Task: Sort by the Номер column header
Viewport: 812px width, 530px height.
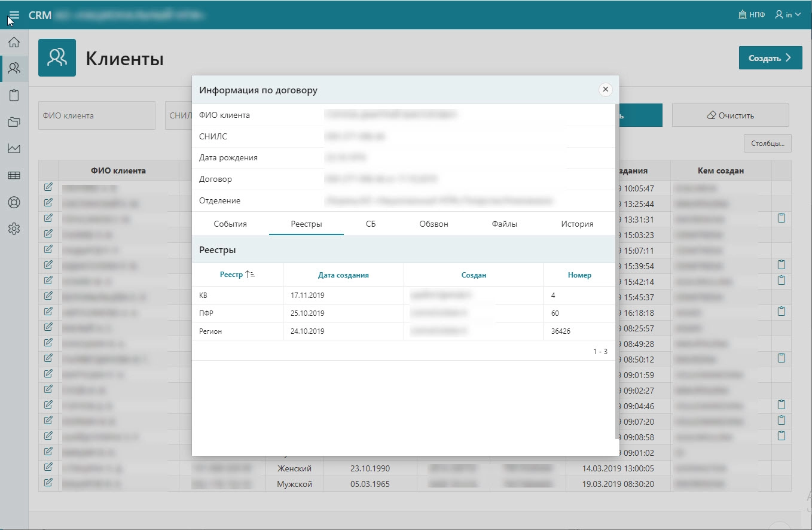Action: click(579, 275)
